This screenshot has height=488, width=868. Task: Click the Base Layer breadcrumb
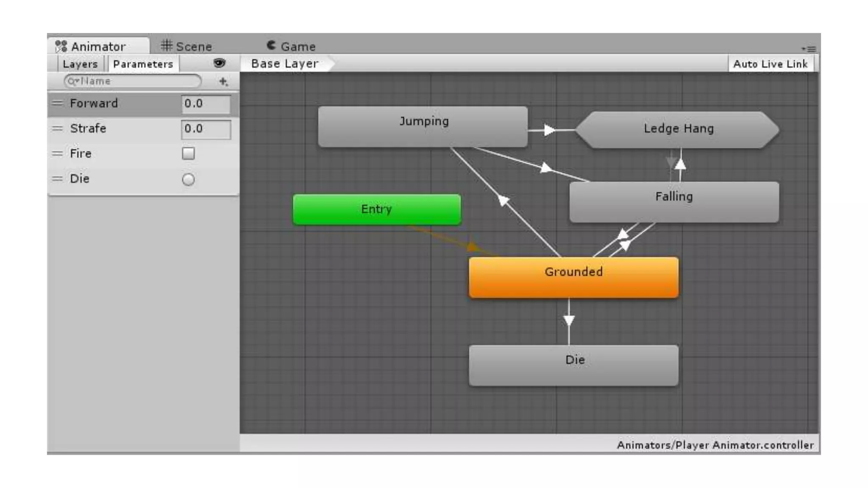click(285, 64)
